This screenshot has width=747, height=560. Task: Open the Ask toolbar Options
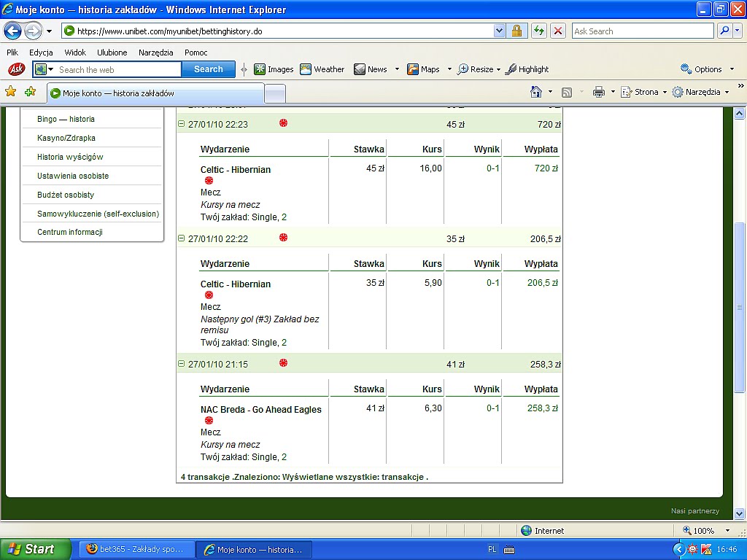[x=707, y=69]
